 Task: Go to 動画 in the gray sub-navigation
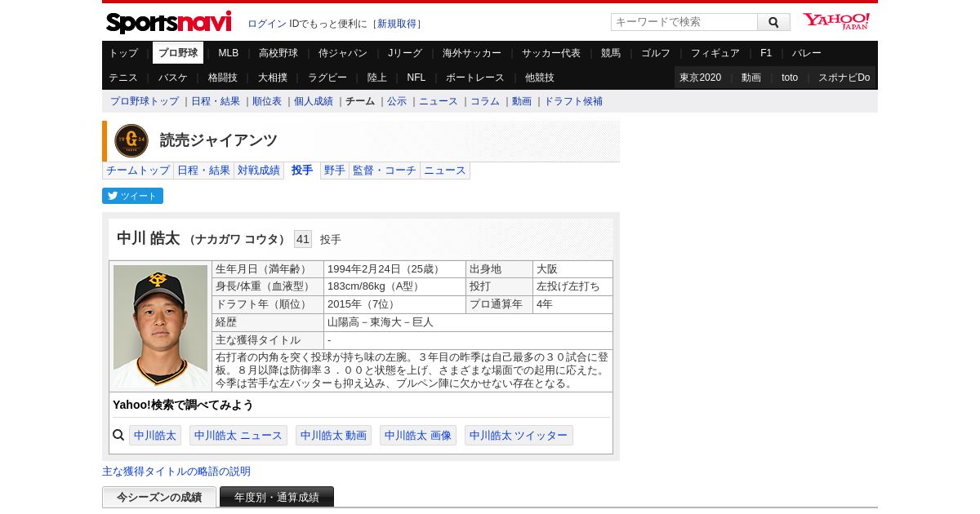pos(522,101)
